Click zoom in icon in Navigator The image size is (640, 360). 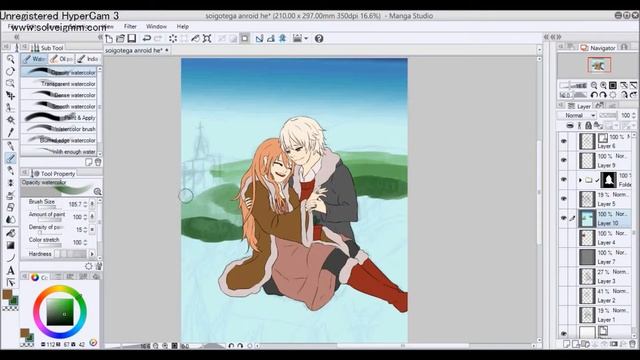point(603,85)
